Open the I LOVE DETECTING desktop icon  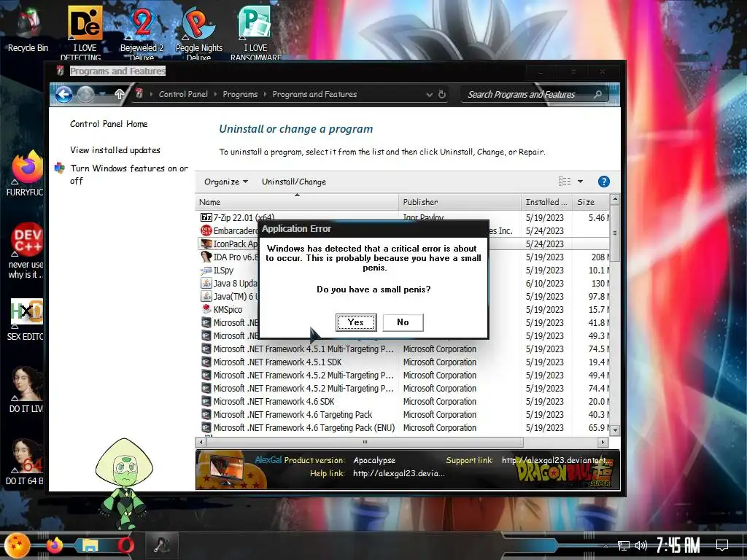[85, 32]
